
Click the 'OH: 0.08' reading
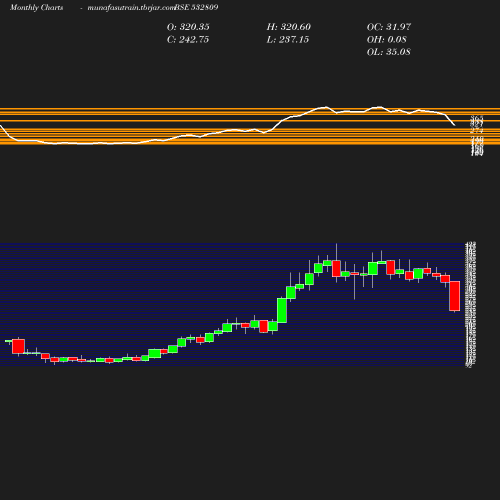point(387,39)
